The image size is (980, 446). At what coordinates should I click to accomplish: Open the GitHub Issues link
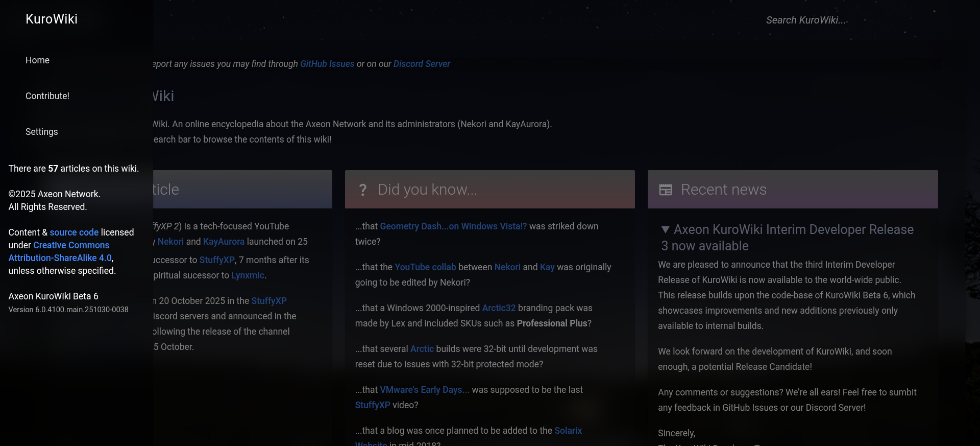(327, 64)
